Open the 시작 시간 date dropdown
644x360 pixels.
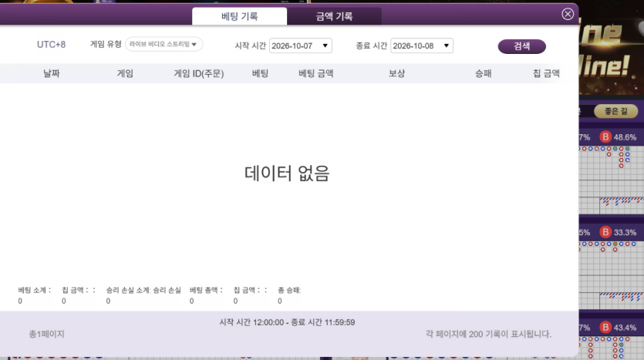click(x=300, y=45)
